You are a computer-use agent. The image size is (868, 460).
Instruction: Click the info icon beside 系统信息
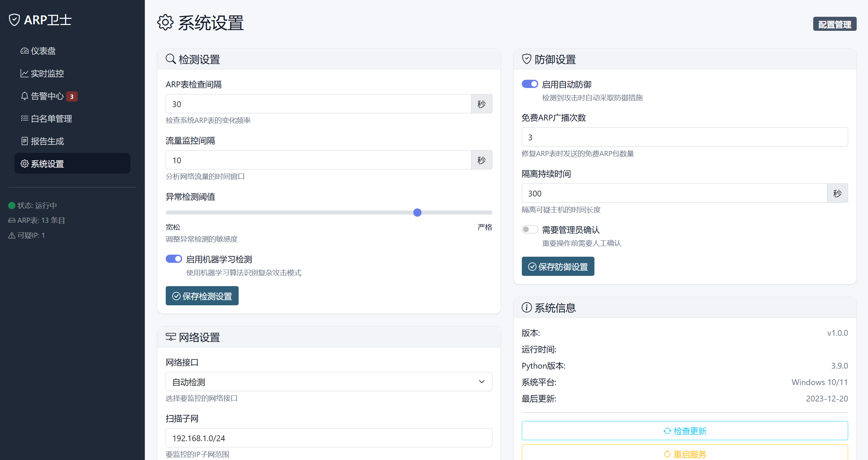527,308
